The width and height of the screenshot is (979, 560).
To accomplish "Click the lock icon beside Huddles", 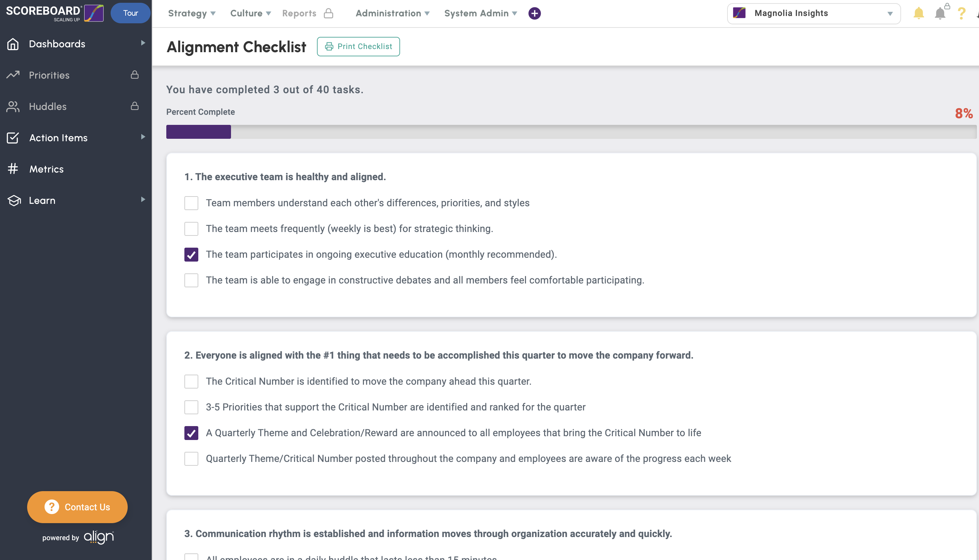I will coord(135,106).
